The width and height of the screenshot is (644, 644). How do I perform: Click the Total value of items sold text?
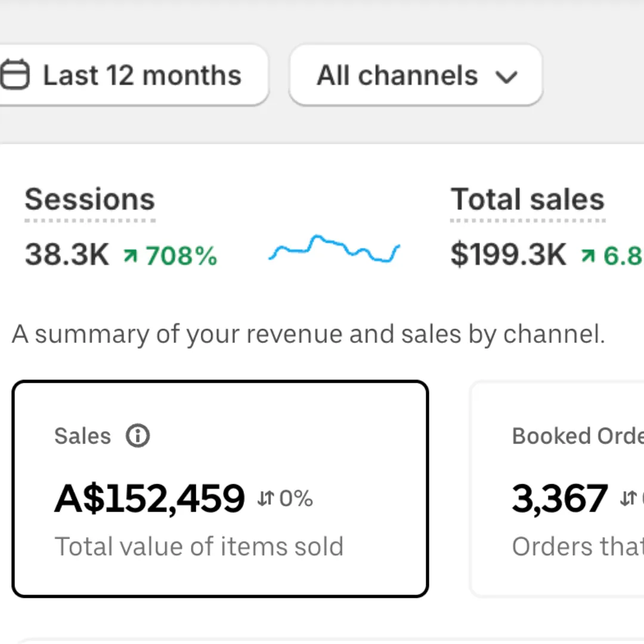tap(199, 546)
